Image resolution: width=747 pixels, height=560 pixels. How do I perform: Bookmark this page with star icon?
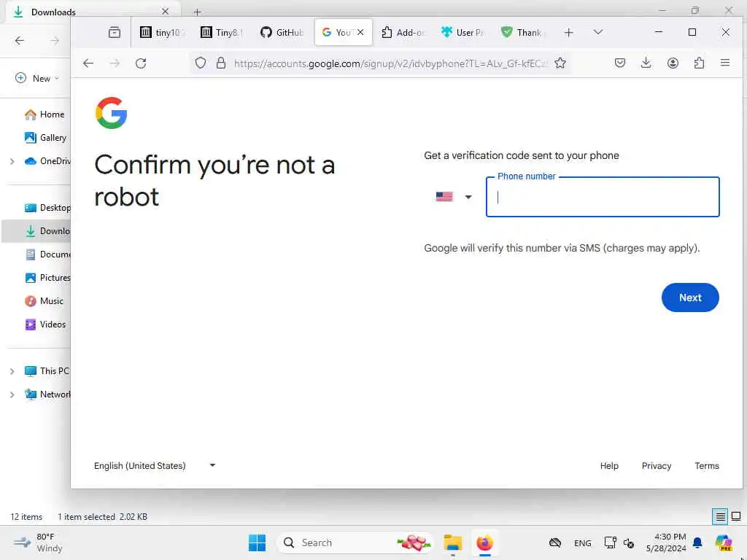tap(560, 63)
